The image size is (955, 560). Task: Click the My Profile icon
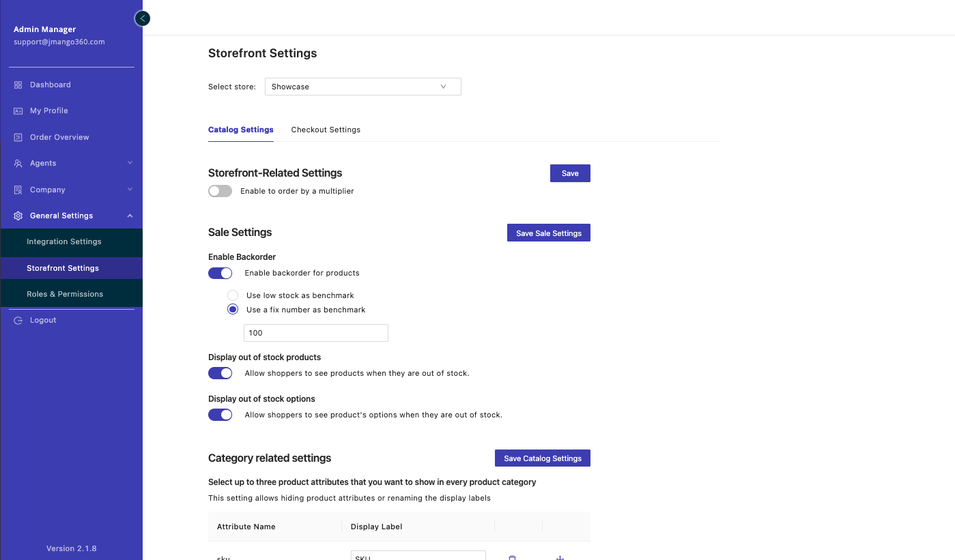click(18, 110)
